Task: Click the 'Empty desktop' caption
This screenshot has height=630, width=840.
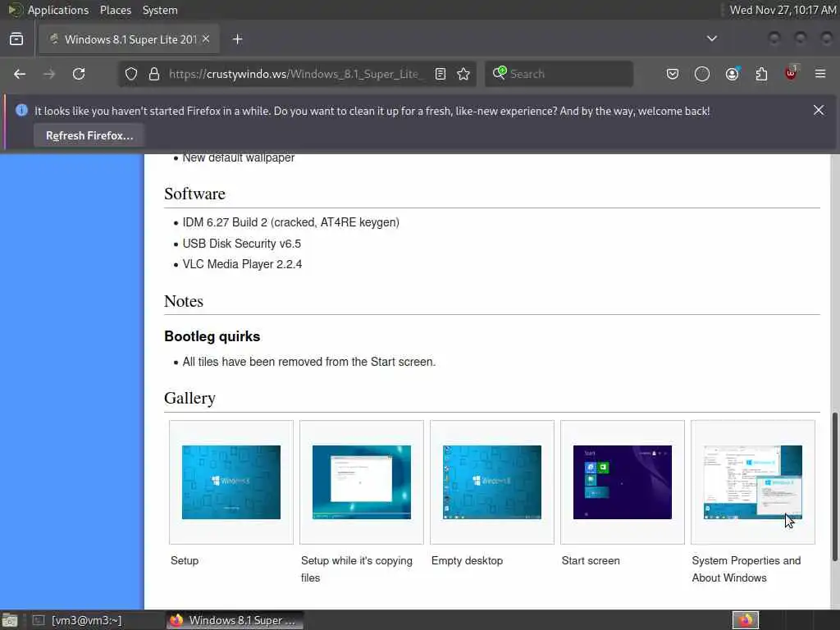Action: pyautogui.click(x=467, y=560)
